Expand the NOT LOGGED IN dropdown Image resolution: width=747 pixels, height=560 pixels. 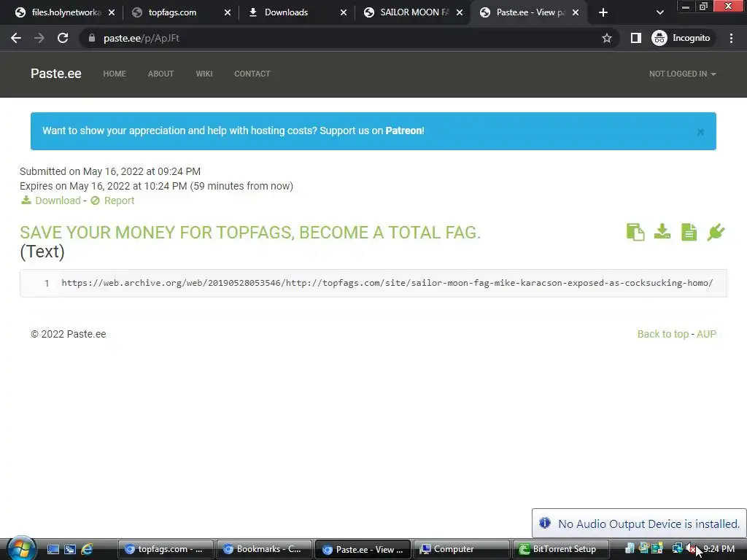point(682,74)
